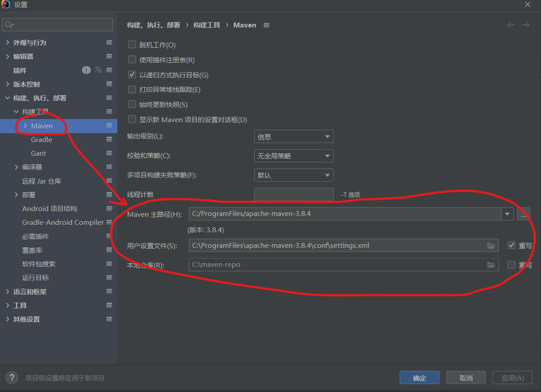Image resolution: width=541 pixels, height=392 pixels.
Task: Open the Maven 主路径 dropdown arrow
Action: (x=507, y=214)
